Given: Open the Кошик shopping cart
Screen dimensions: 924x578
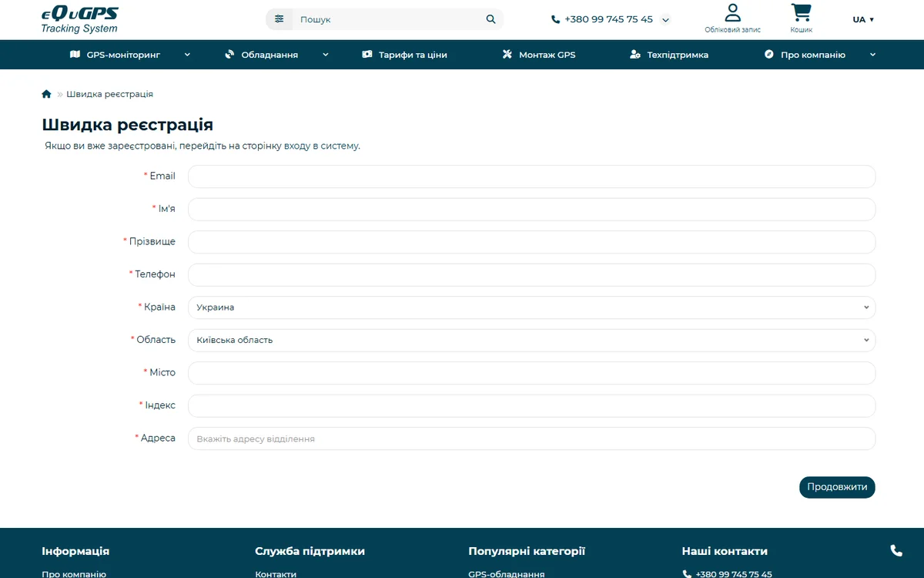Looking at the screenshot, I should click(x=801, y=12).
